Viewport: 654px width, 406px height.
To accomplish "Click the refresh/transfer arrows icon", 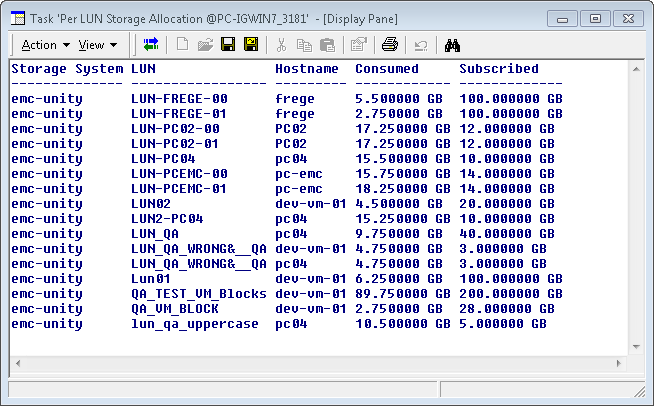I will pyautogui.click(x=151, y=45).
